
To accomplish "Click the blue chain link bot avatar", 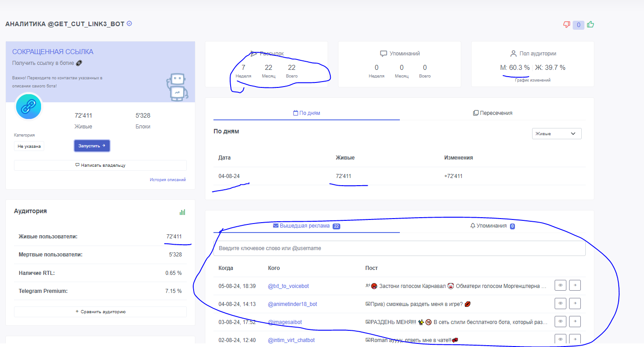I will pos(29,107).
